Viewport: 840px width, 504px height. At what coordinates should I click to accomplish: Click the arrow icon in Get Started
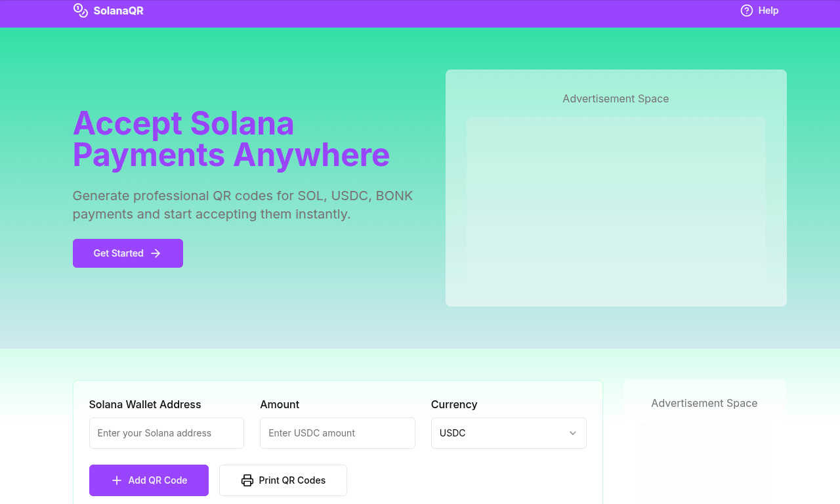pos(156,253)
